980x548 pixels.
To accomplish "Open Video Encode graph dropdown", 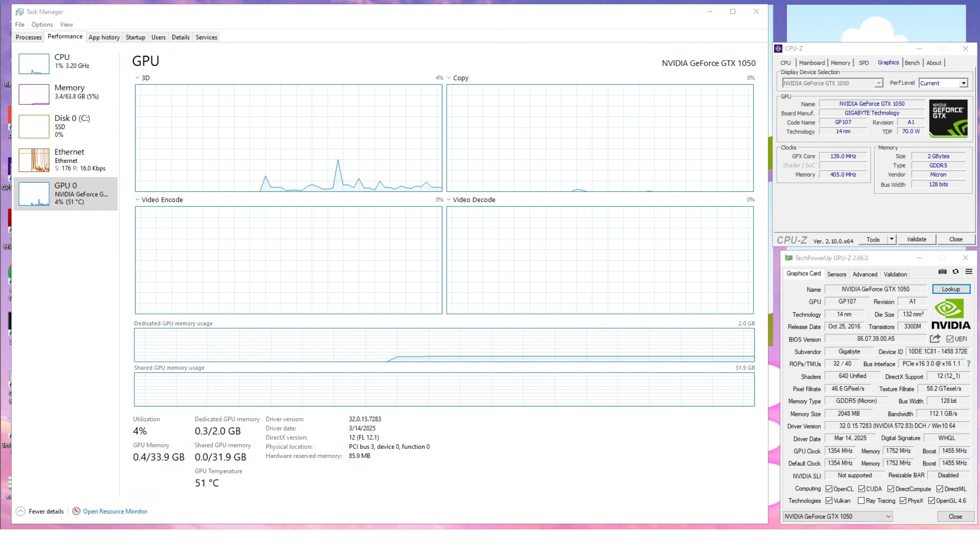I will tap(137, 200).
